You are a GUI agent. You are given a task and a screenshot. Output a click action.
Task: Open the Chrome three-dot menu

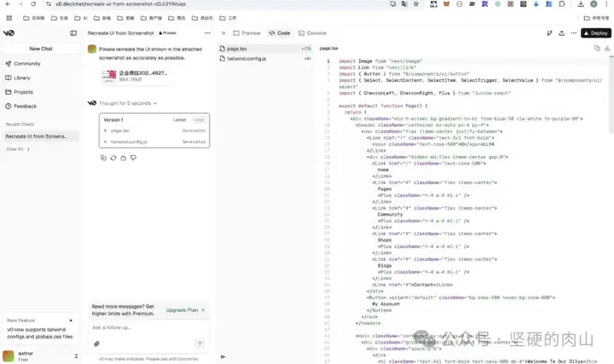(x=606, y=4)
